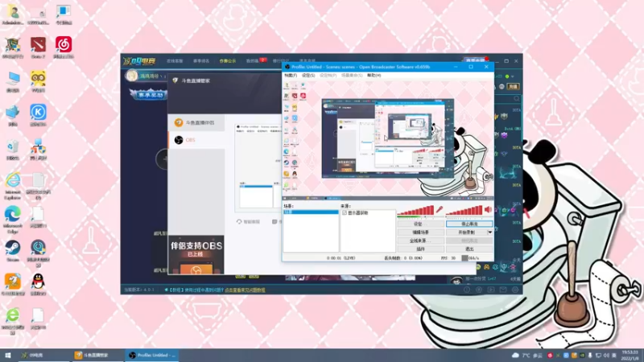Click the Exit button in OBS
Screen dimensions: 644x362
(x=469, y=249)
